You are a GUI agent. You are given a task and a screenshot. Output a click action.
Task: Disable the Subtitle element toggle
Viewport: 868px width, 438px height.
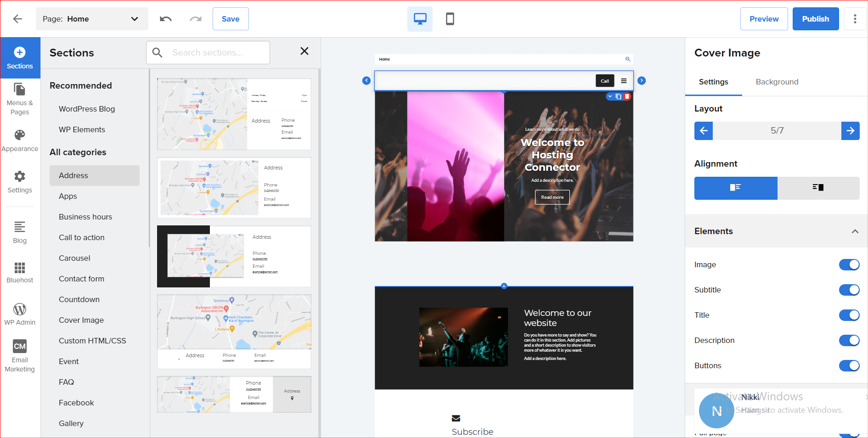849,290
